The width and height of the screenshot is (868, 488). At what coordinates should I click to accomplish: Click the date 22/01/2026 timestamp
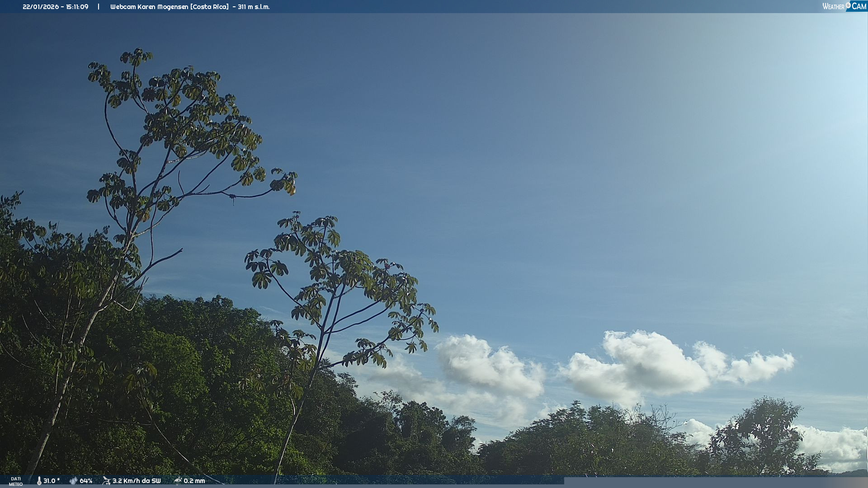tap(41, 7)
